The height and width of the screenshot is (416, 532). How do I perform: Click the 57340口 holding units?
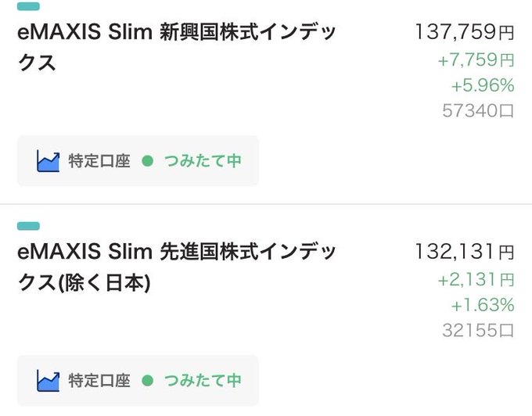[477, 111]
